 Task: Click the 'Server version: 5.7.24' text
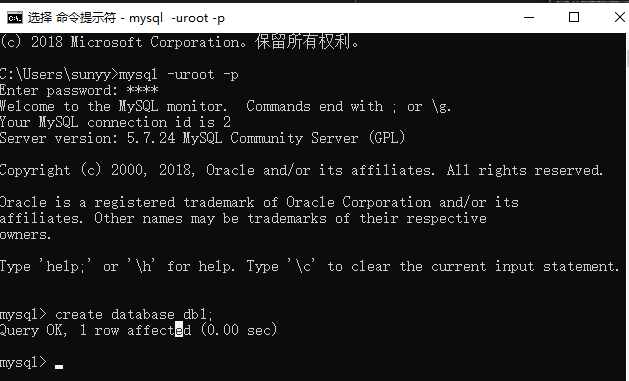pyautogui.click(x=87, y=138)
